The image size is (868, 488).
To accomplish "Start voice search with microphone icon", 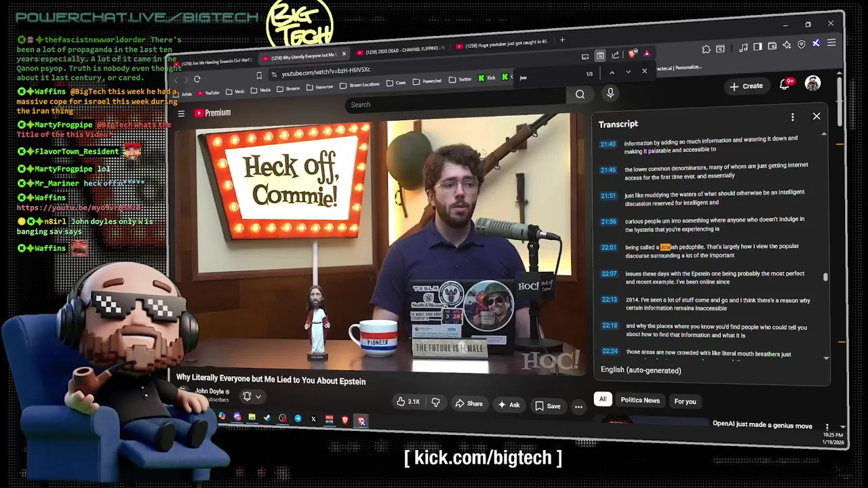I will tap(610, 94).
